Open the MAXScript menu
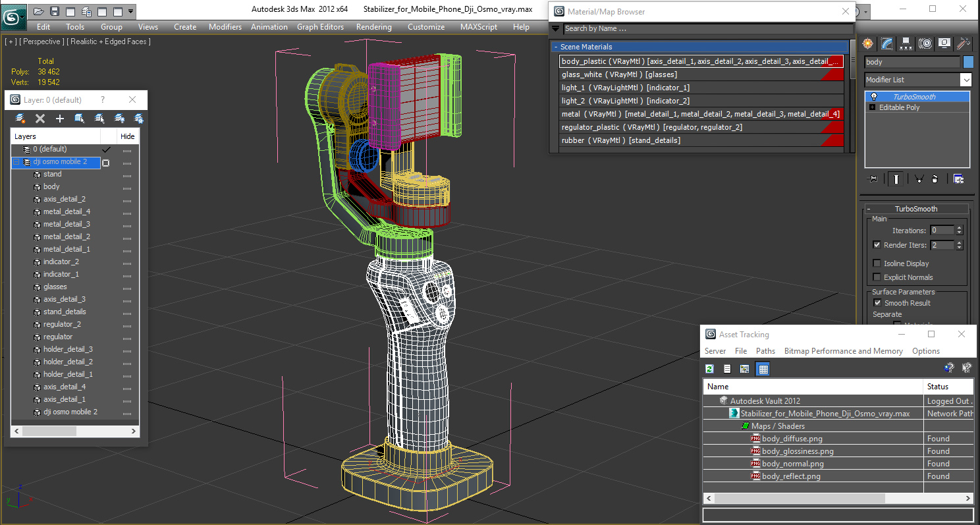Image resolution: width=980 pixels, height=525 pixels. coord(479,27)
